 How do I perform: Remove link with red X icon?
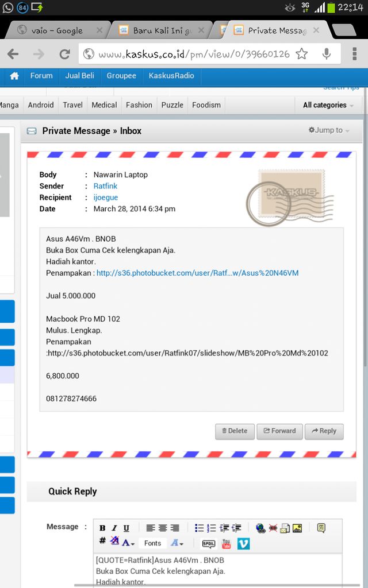click(273, 528)
